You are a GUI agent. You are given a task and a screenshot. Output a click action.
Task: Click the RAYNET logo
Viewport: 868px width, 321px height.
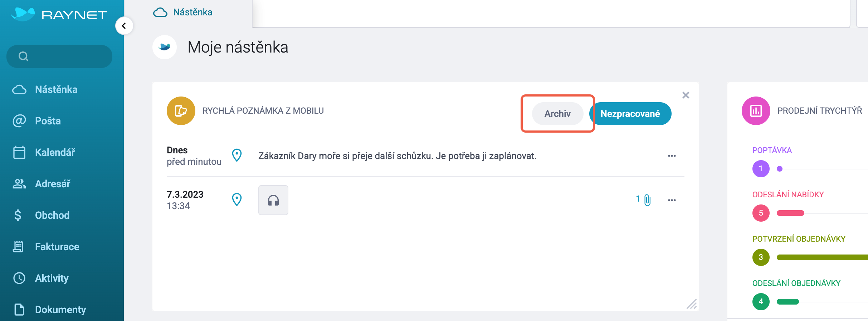(59, 14)
